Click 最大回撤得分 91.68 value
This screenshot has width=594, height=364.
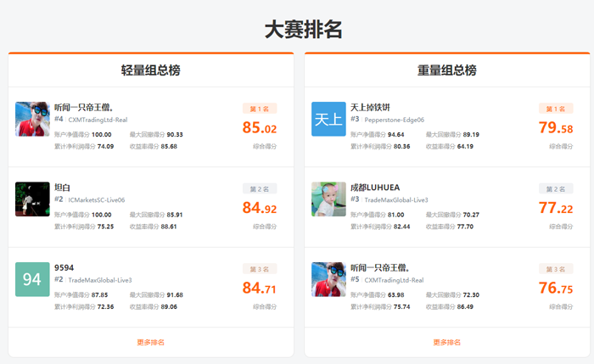click(175, 294)
